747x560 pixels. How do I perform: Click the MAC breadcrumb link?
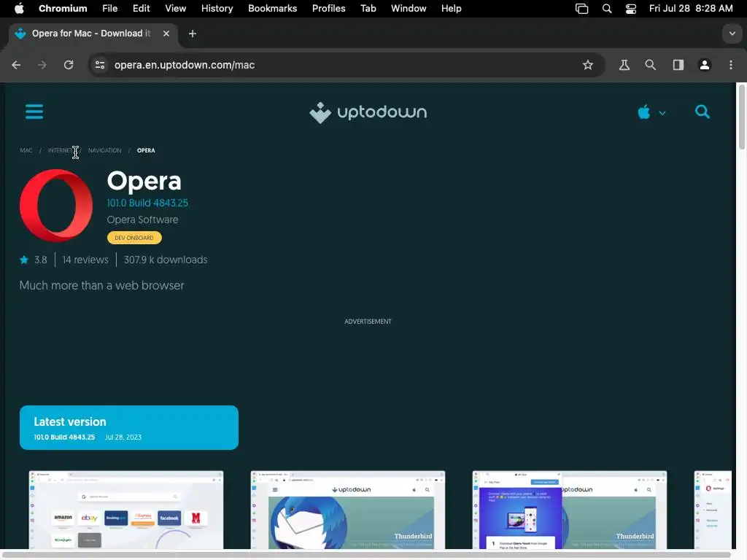[26, 150]
